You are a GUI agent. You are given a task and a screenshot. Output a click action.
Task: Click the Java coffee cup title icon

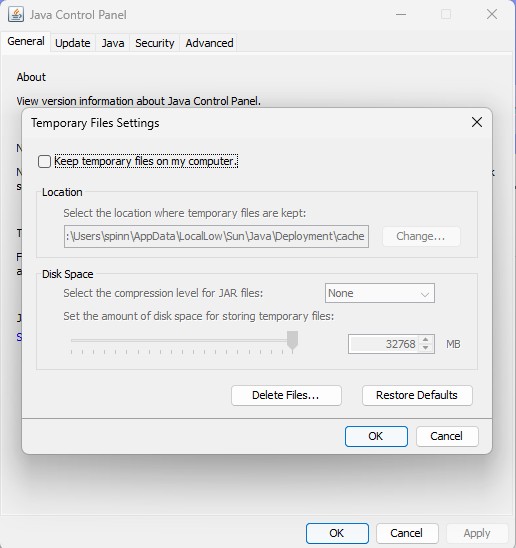point(16,15)
